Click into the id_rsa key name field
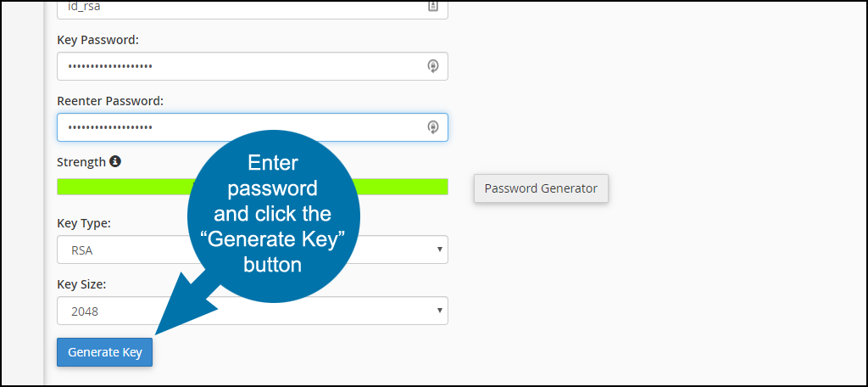 click(253, 7)
